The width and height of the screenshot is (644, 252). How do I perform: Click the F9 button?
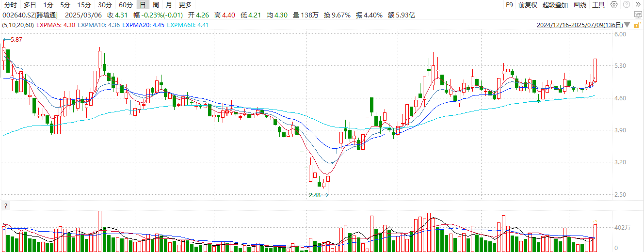(x=509, y=5)
